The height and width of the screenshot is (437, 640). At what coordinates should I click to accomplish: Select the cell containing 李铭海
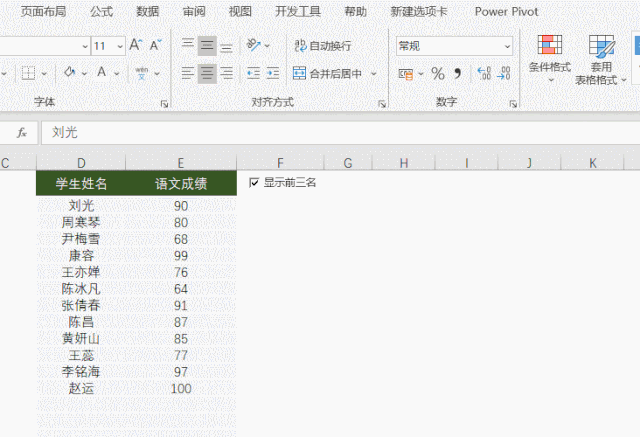(x=81, y=372)
